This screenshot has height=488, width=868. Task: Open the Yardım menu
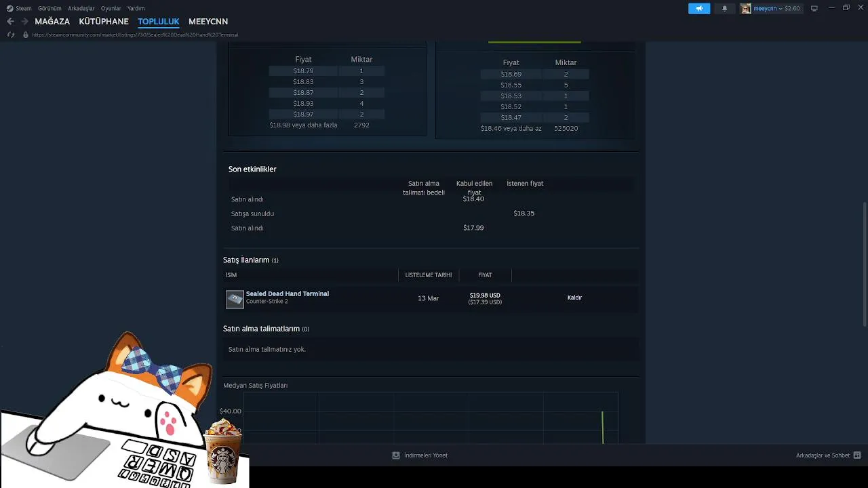click(x=136, y=8)
